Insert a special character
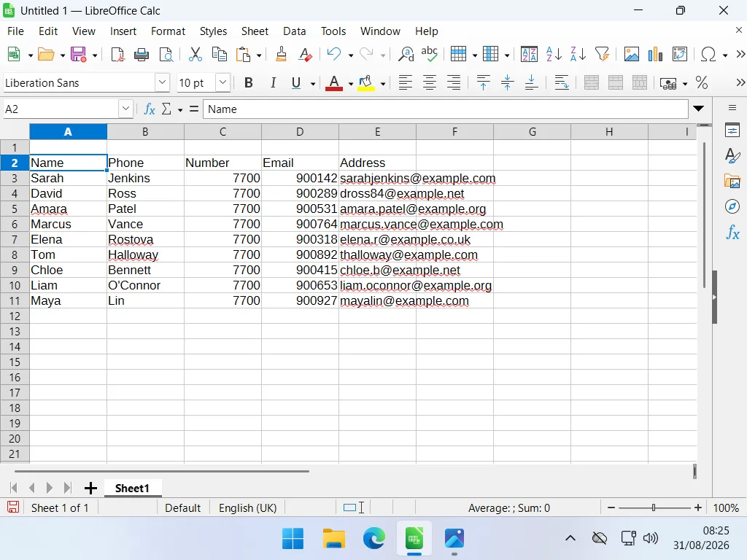Image resolution: width=747 pixels, height=560 pixels. click(x=708, y=54)
